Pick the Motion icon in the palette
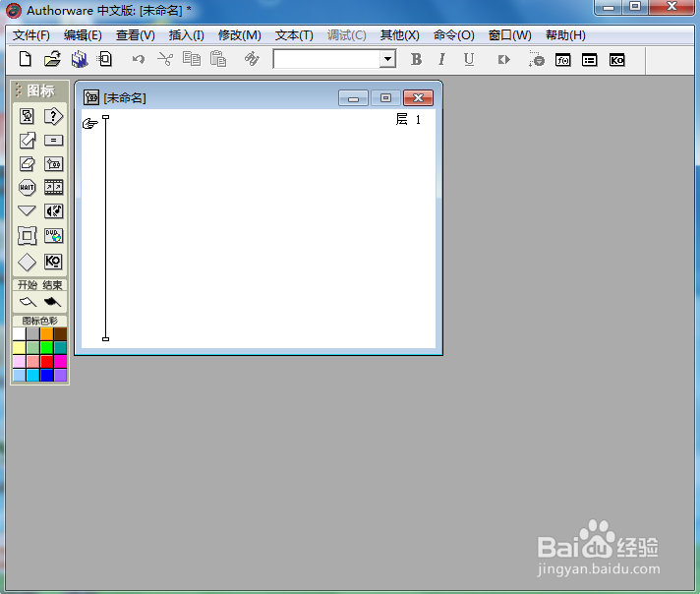This screenshot has height=594, width=700. 28,141
